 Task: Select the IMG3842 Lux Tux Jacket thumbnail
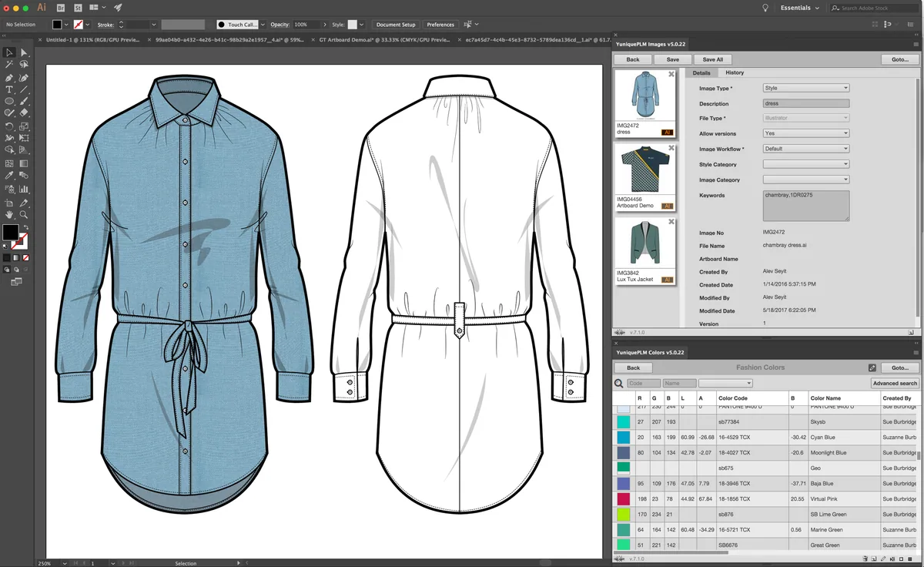click(645, 251)
